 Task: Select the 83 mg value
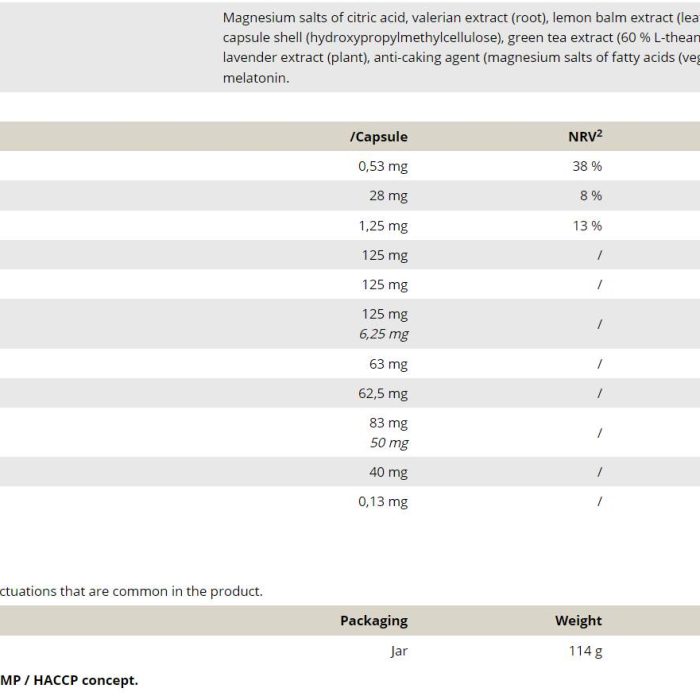pos(388,423)
